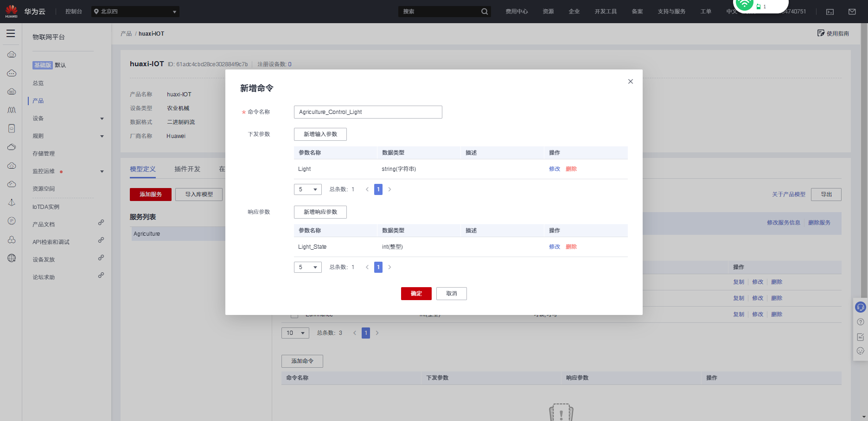Click 修改服务信息 link
868x421 pixels.
coord(784,223)
